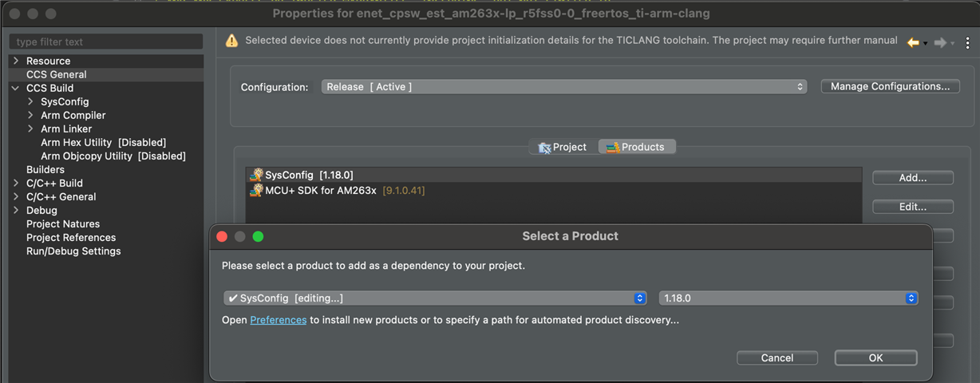Select Debug label in tree
Image resolution: width=980 pixels, height=383 pixels.
41,210
